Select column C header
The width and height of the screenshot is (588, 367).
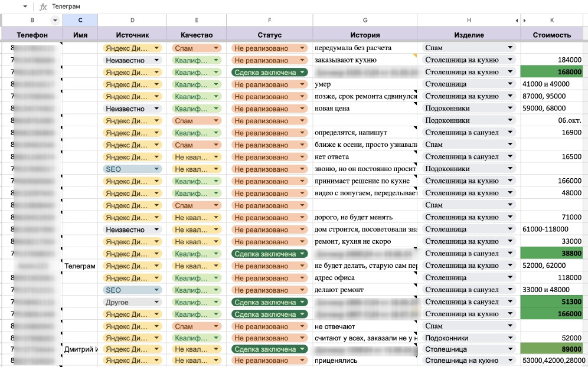click(80, 20)
